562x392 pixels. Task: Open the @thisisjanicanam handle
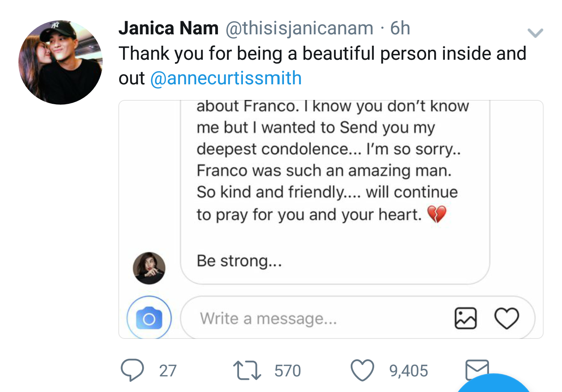pos(300,29)
